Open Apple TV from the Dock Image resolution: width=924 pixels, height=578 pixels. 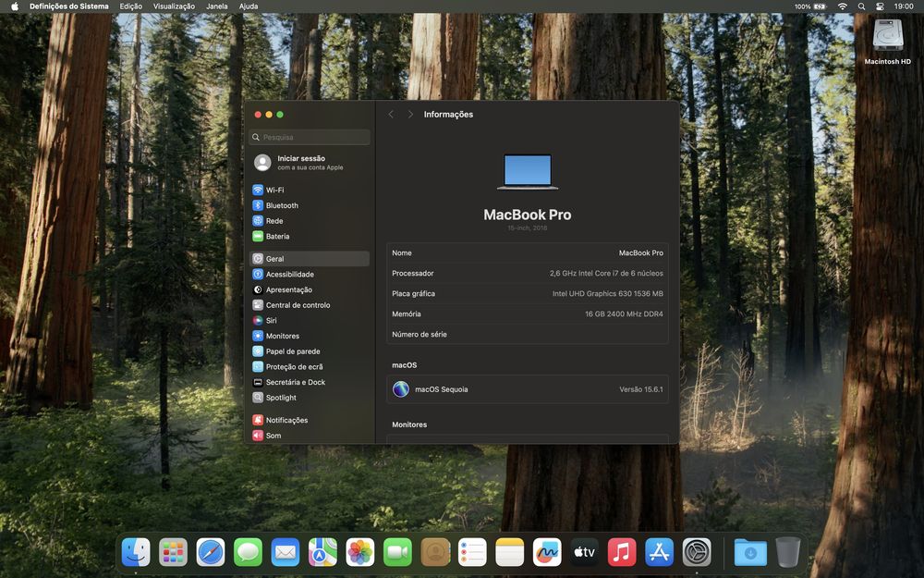585,553
